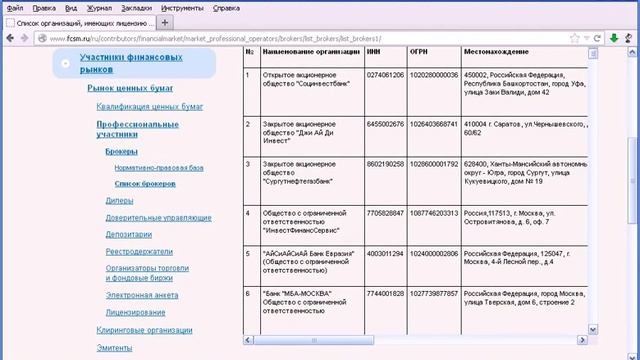This screenshot has width=640, height=360.
Task: Open the URL history dropdown arrow
Action: click(x=587, y=38)
